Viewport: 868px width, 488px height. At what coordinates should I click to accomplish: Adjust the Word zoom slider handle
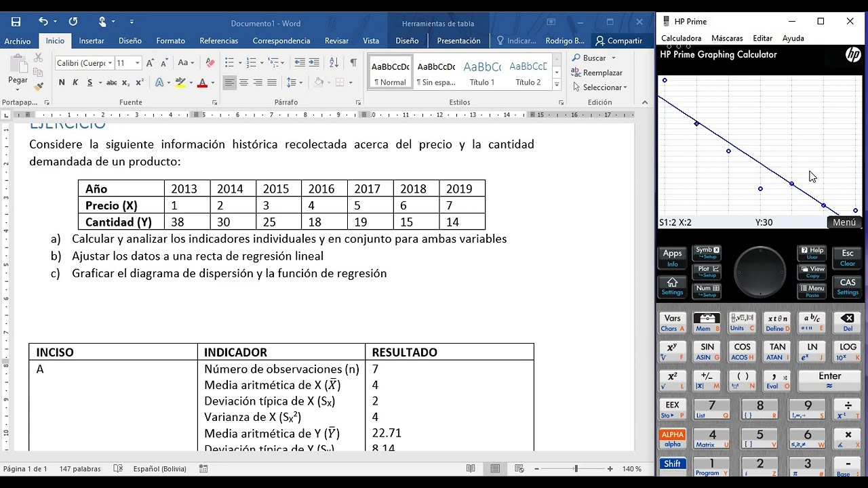(576, 468)
